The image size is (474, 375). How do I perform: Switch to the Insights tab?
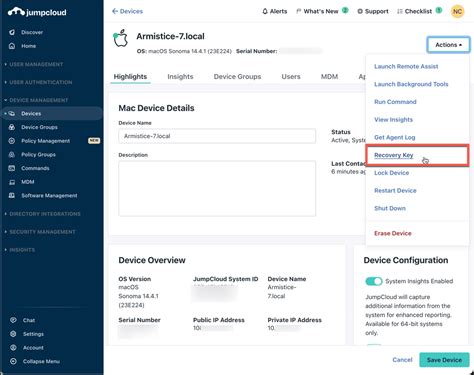[180, 77]
